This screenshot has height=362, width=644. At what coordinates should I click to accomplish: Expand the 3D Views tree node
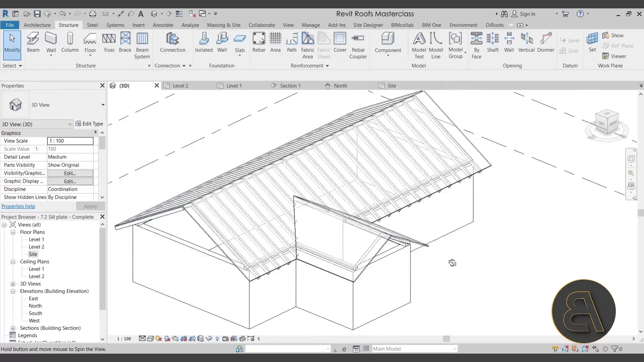[x=13, y=284]
